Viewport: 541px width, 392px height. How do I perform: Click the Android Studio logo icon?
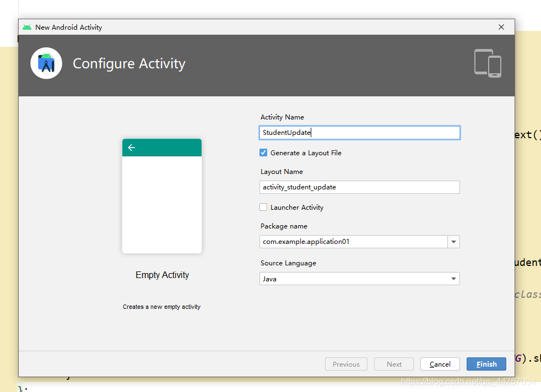point(46,63)
